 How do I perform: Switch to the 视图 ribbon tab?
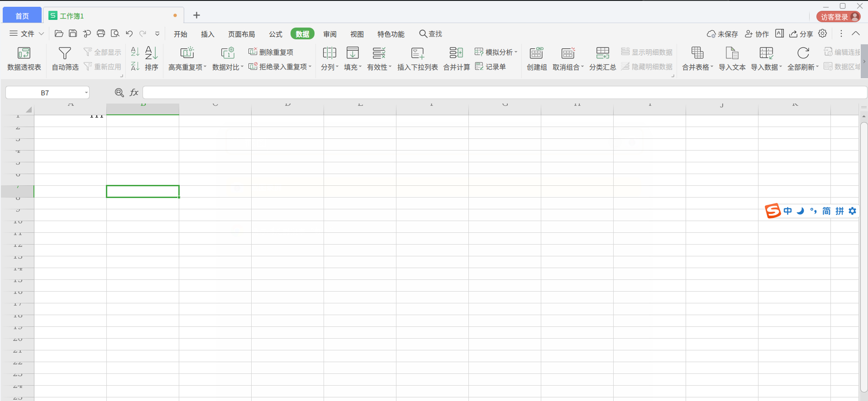point(357,34)
